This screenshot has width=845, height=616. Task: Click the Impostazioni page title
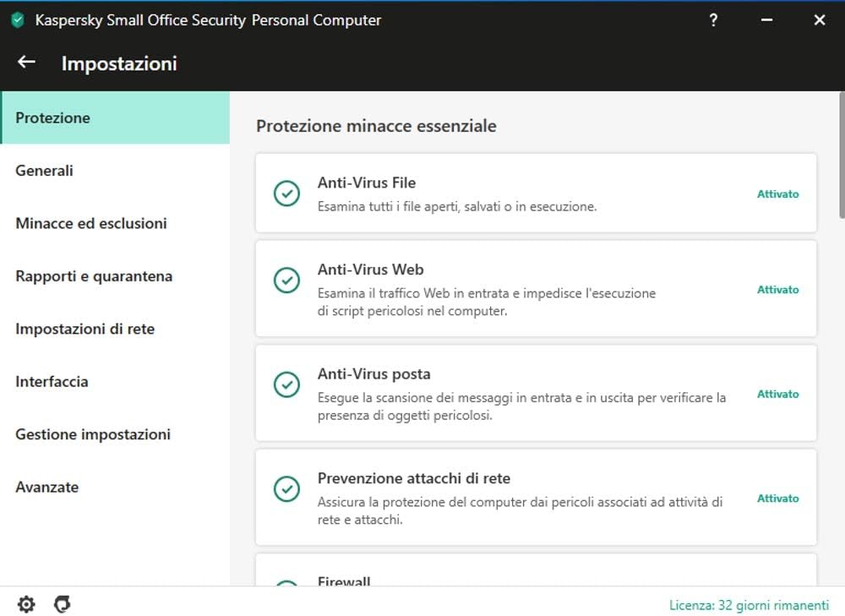pos(119,63)
